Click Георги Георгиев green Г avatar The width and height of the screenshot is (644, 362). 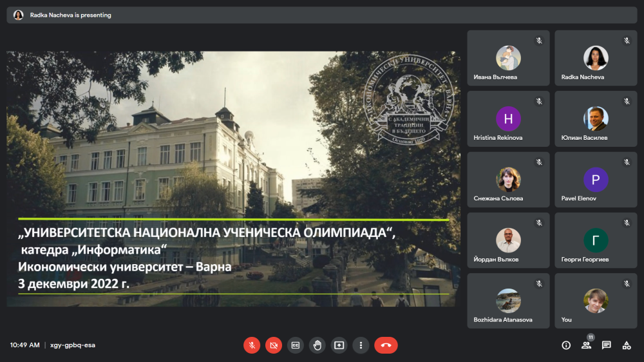(596, 240)
